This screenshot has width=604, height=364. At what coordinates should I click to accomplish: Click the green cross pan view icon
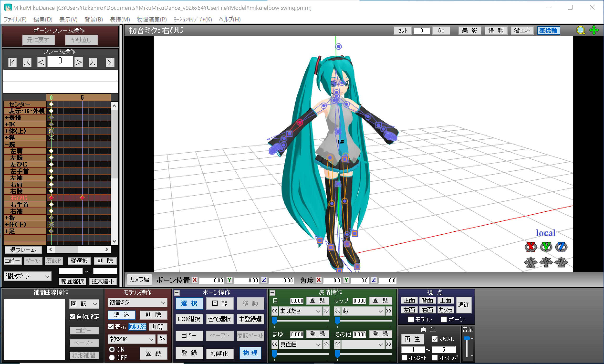point(594,30)
